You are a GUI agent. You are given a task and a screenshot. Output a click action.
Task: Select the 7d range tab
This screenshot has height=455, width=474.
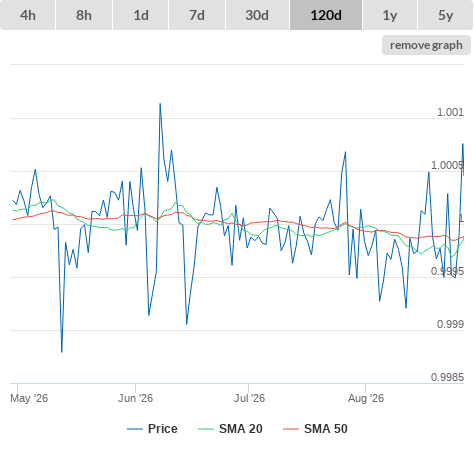(197, 15)
